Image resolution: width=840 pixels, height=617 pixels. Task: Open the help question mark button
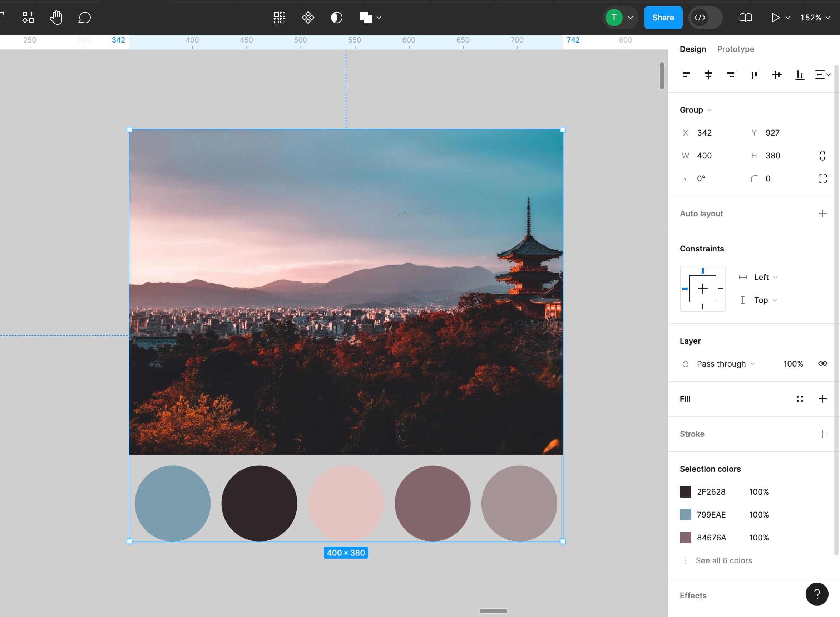[816, 594]
